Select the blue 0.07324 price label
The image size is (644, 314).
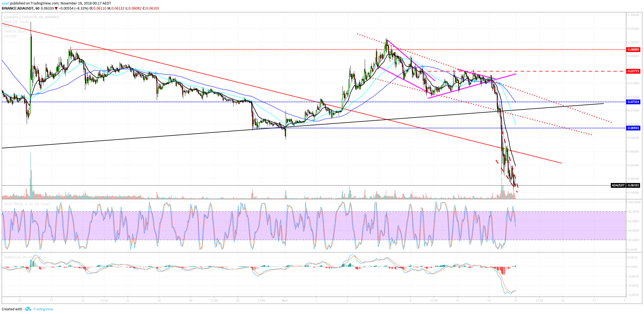pos(633,102)
